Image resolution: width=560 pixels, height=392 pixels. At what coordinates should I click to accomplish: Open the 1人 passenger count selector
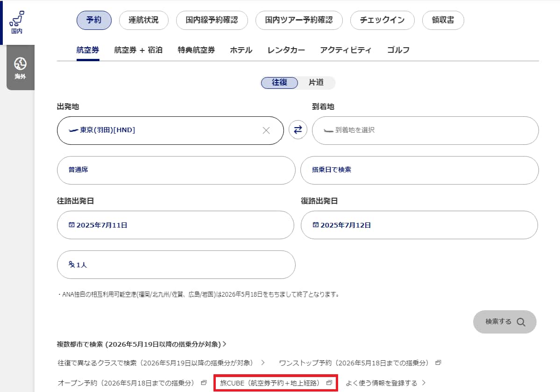(176, 265)
